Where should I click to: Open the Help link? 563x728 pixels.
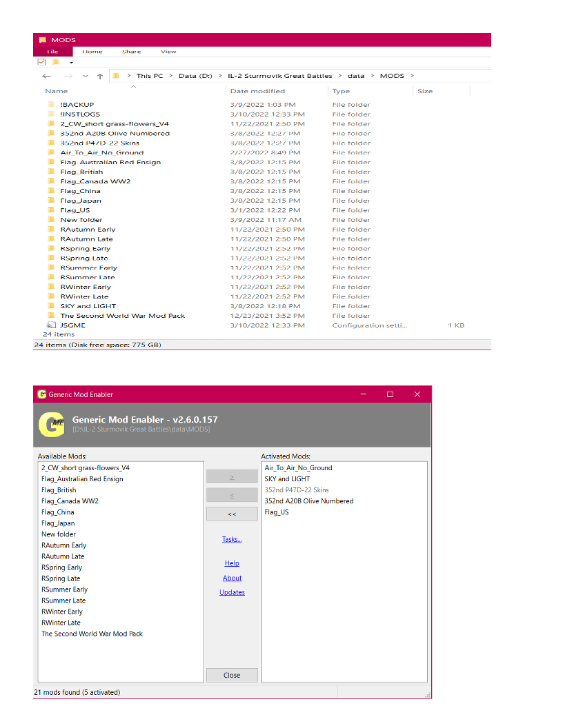[x=232, y=563]
